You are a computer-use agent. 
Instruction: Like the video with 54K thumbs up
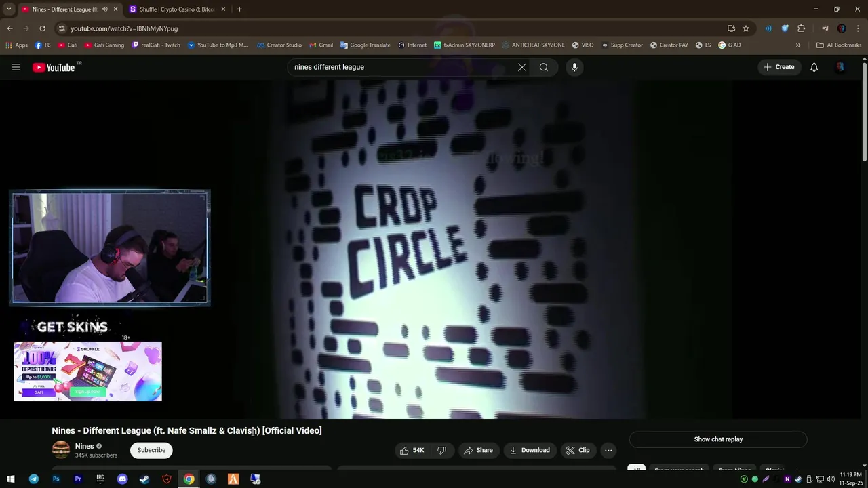(412, 450)
